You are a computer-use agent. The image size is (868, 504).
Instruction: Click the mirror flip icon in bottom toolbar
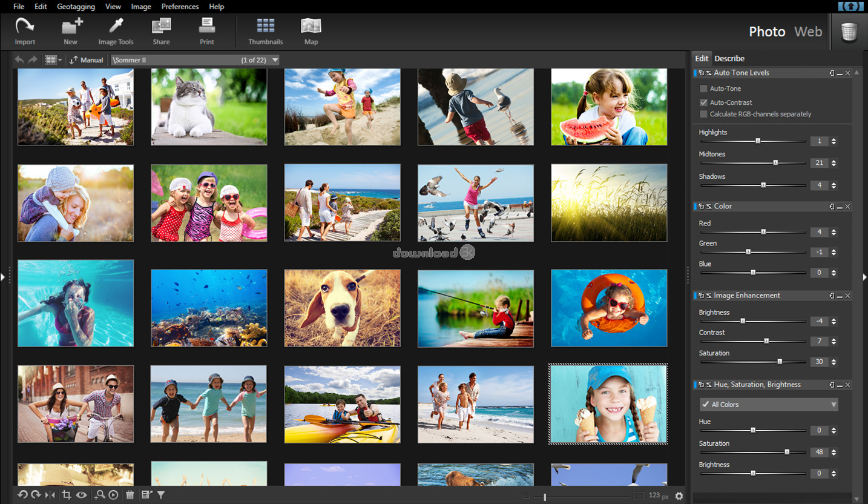tap(50, 495)
